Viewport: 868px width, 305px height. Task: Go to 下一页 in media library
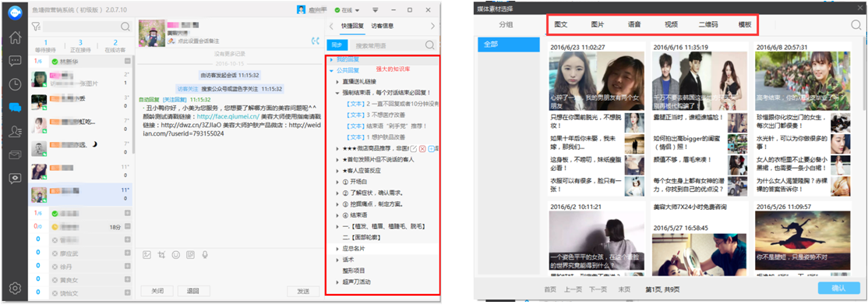(598, 289)
